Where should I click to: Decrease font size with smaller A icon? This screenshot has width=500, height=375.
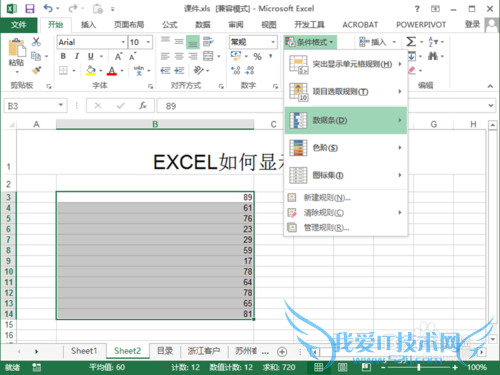(x=133, y=56)
